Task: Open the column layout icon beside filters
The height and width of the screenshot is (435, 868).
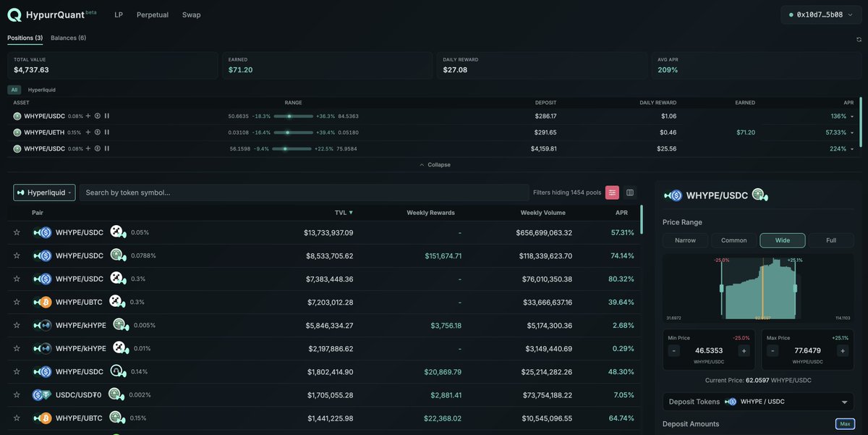Action: tap(630, 193)
